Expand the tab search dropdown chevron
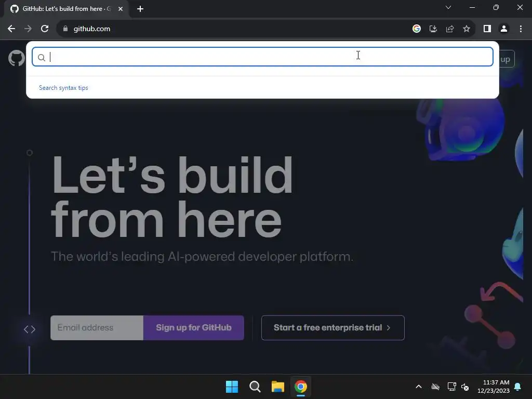 click(x=448, y=7)
